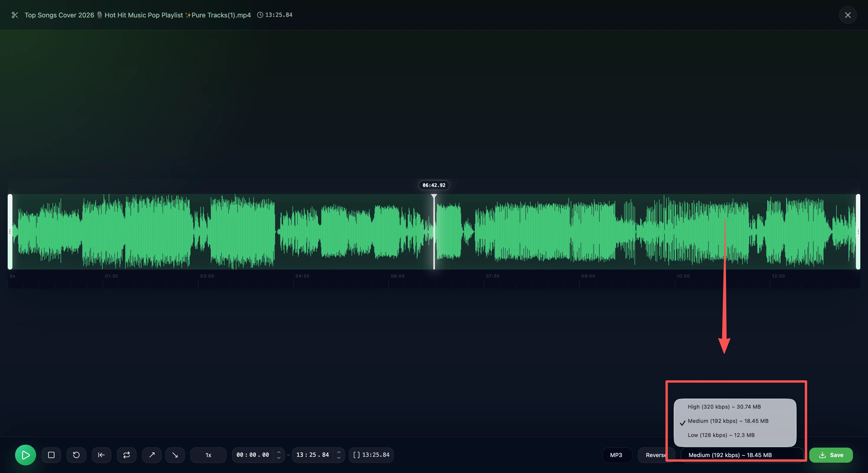Open the 1x playback speed selector
The image size is (868, 473).
coord(208,455)
